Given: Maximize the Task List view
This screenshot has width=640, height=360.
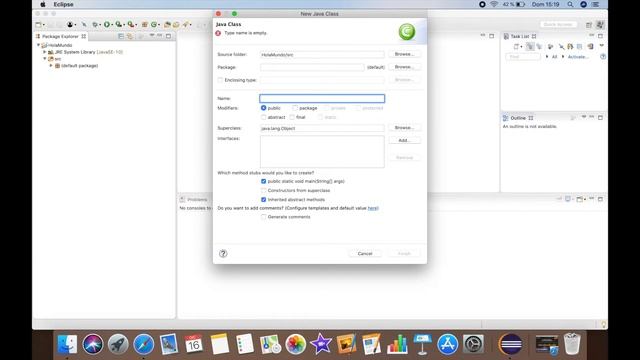Looking at the screenshot, I should pos(600,36).
